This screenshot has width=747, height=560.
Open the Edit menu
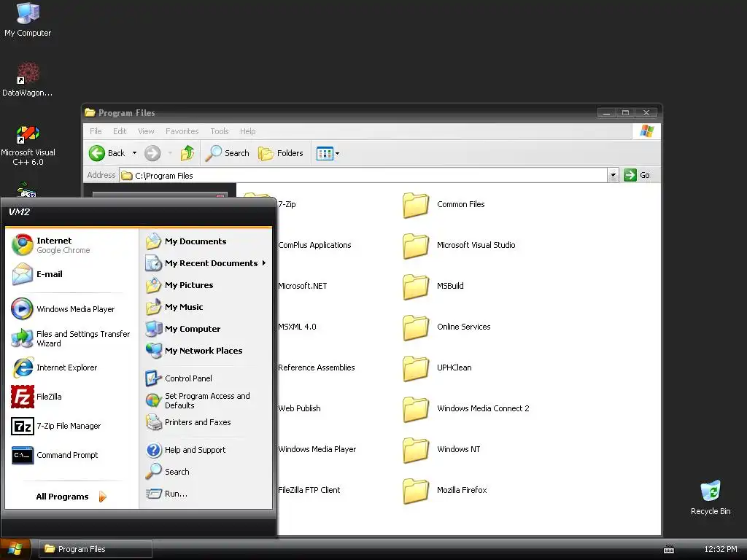tap(120, 131)
